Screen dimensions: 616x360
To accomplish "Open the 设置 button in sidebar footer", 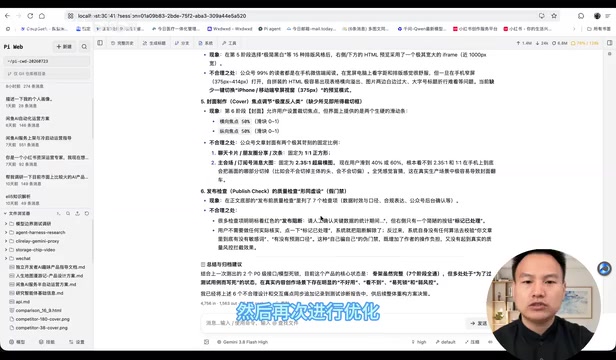I will point(77,342).
